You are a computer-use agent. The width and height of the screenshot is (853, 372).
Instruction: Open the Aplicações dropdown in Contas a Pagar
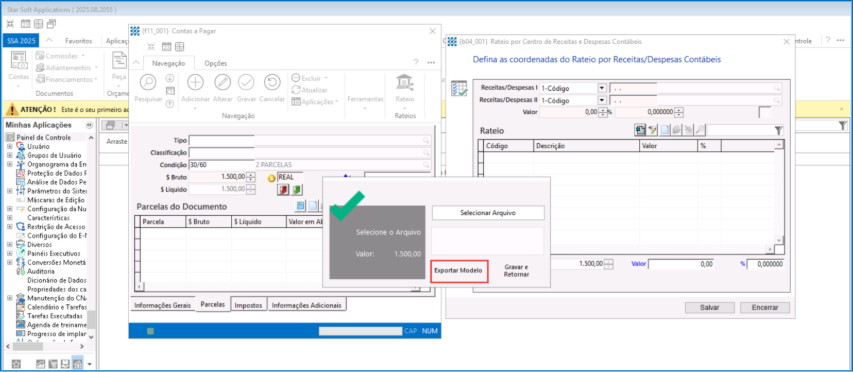[x=337, y=101]
